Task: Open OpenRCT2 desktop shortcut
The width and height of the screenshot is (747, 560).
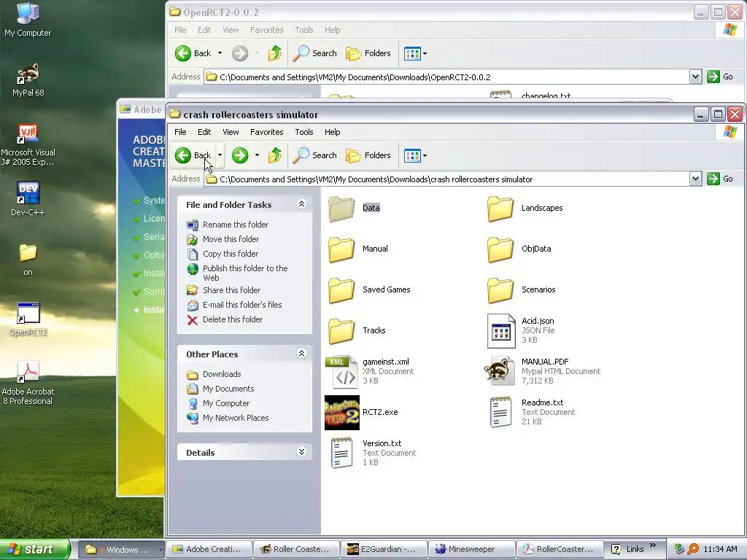Action: 28,319
